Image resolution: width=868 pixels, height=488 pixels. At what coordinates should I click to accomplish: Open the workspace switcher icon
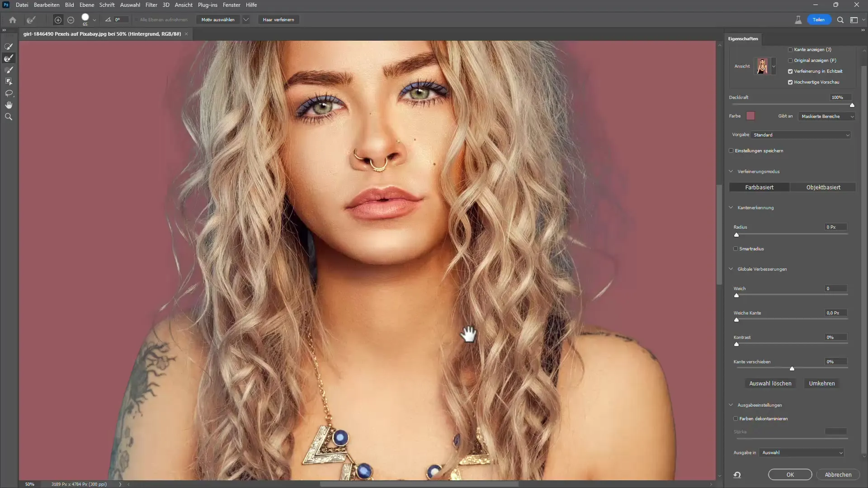click(854, 20)
